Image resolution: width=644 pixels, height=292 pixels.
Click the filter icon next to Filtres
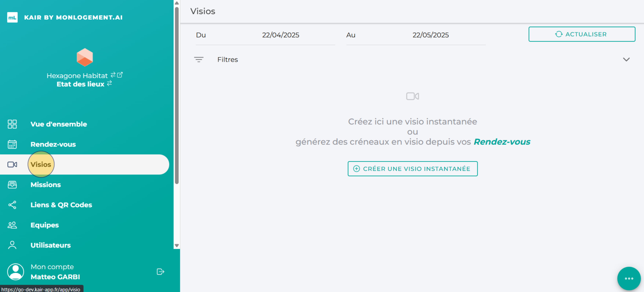(x=199, y=60)
